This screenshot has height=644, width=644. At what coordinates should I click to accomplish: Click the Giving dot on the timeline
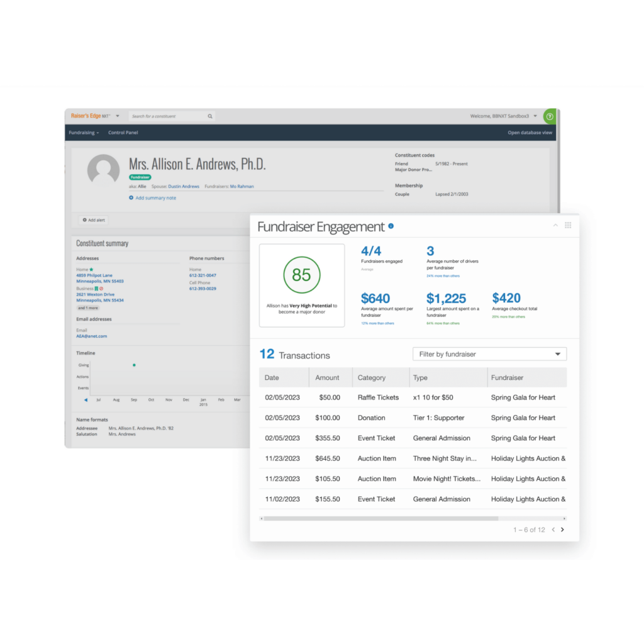(x=135, y=365)
